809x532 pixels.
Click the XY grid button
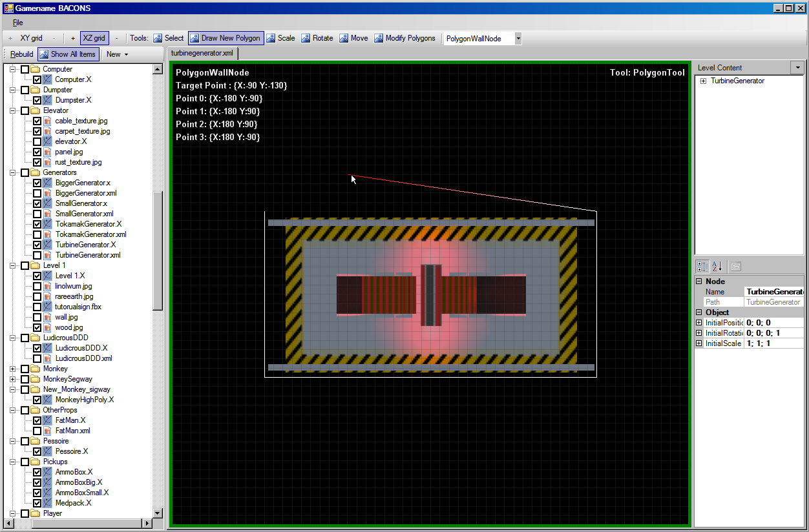pyautogui.click(x=31, y=38)
